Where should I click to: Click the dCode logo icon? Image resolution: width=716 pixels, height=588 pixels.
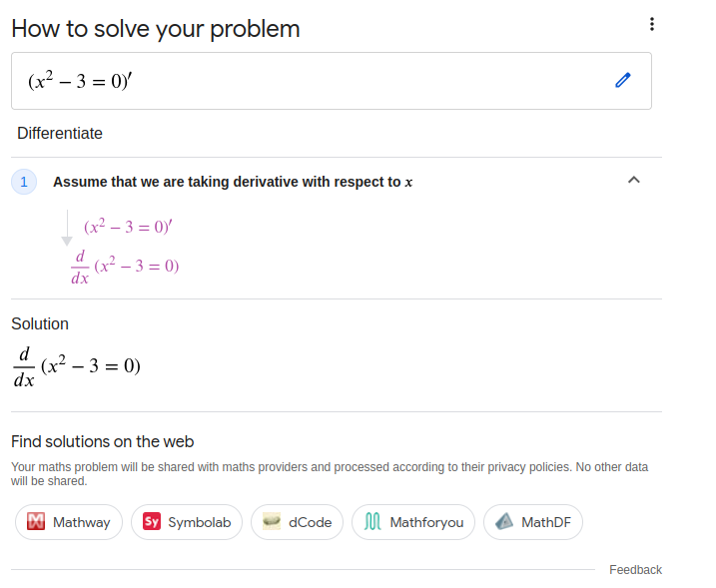272,522
